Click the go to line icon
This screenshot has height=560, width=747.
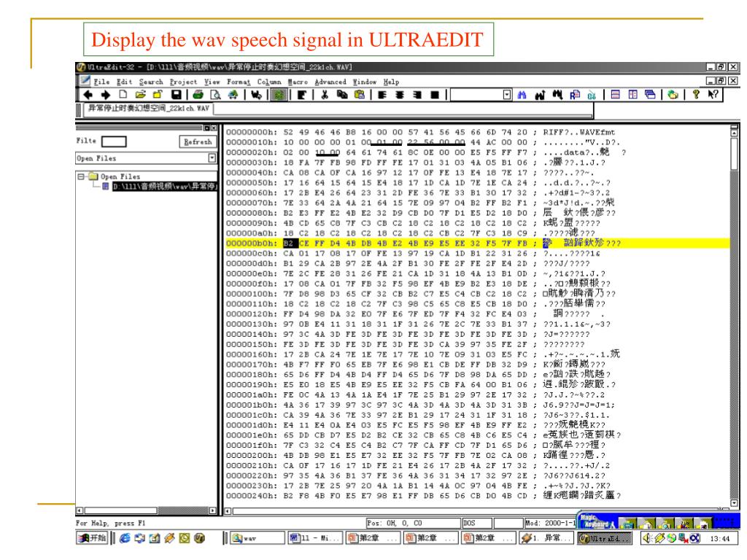[592, 95]
